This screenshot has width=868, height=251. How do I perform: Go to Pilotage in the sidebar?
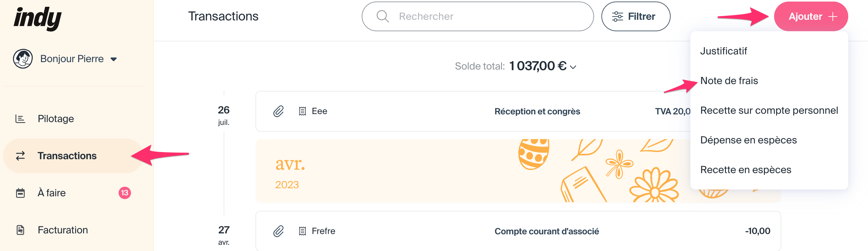coord(56,119)
